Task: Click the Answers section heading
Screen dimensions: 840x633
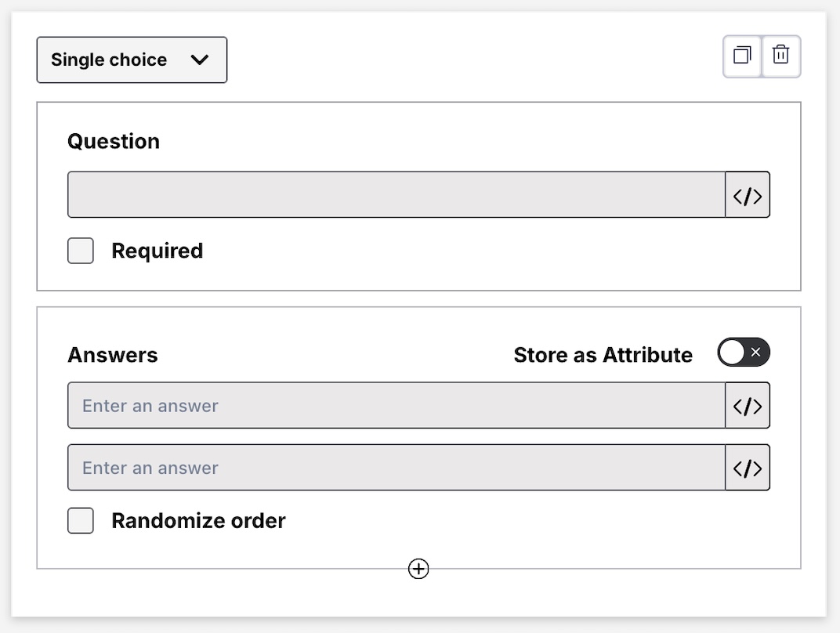Action: tap(113, 356)
